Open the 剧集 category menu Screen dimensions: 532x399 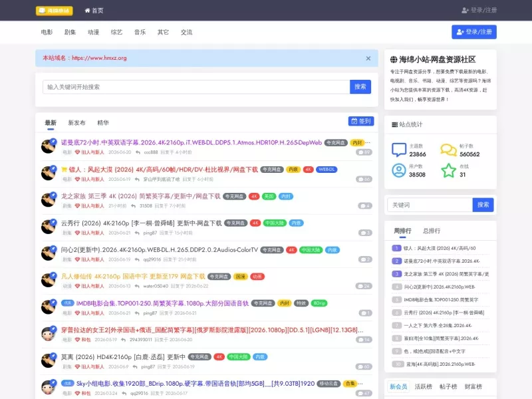[x=70, y=32]
